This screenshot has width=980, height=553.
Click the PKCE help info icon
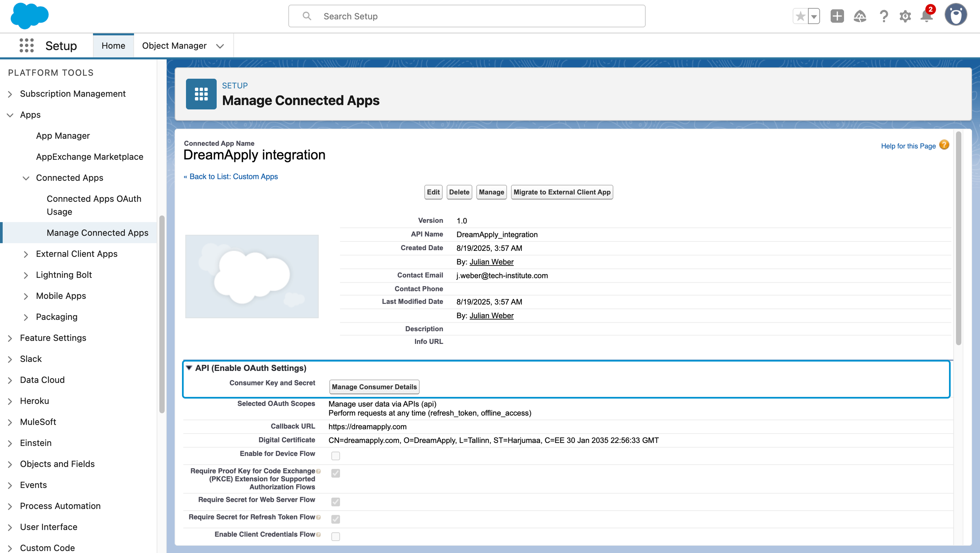pos(318,471)
